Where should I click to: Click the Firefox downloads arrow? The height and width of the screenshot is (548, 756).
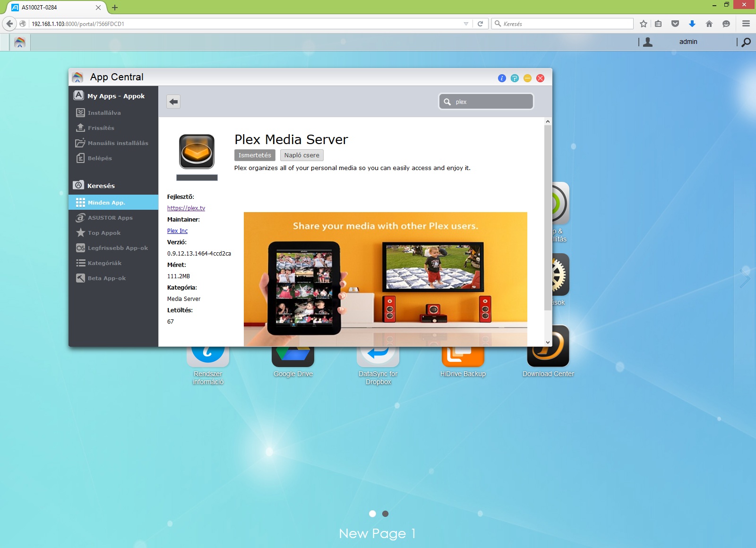pos(692,24)
